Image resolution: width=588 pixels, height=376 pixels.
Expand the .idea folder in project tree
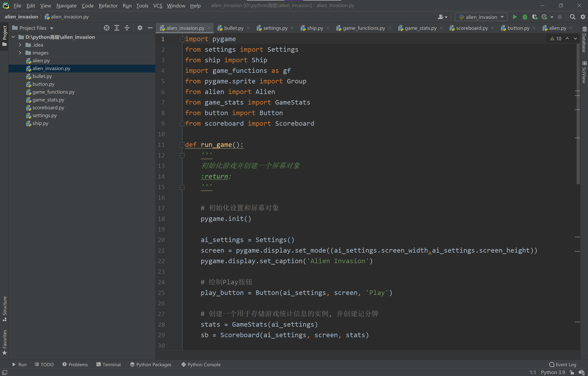click(x=20, y=44)
